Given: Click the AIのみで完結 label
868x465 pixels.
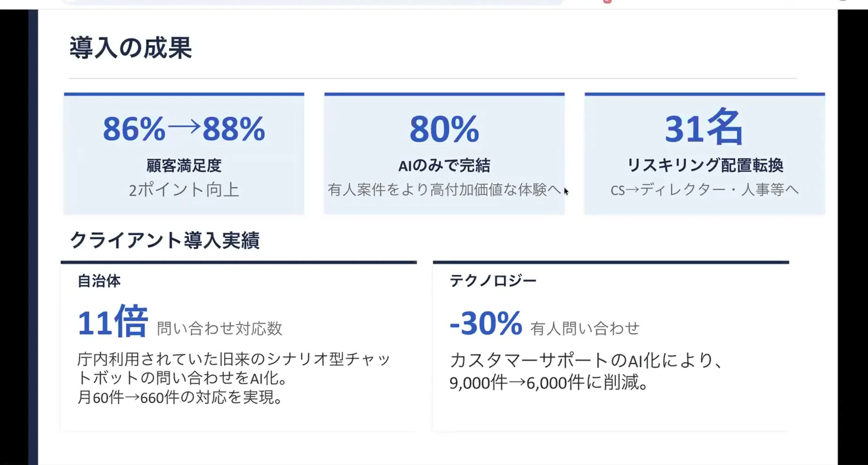Looking at the screenshot, I should point(444,165).
